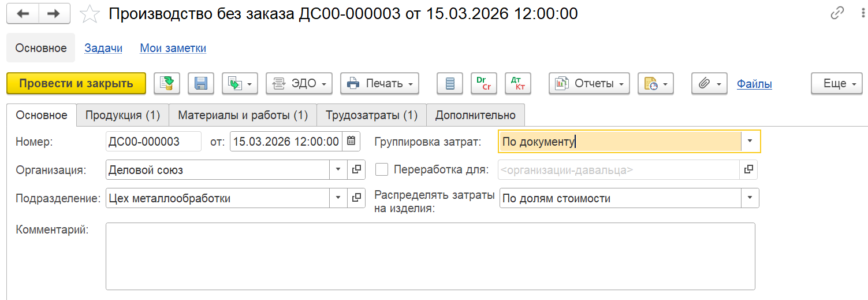The image size is (868, 300).
Task: Expand the Подразделение dropdown arrow
Action: coord(338,198)
